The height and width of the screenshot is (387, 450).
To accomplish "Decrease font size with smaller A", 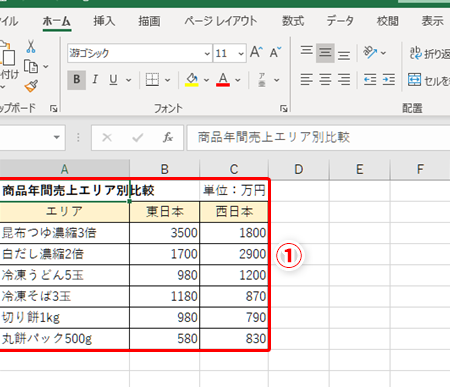I will tap(275, 52).
